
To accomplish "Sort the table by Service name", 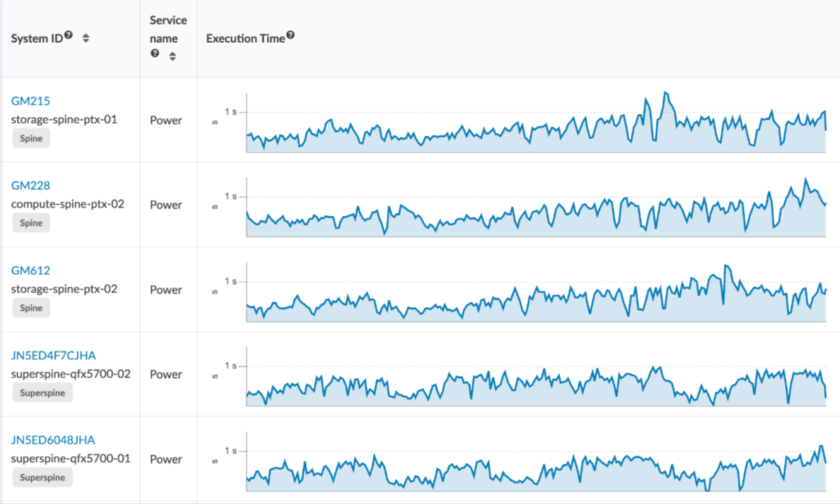I will pos(172,56).
